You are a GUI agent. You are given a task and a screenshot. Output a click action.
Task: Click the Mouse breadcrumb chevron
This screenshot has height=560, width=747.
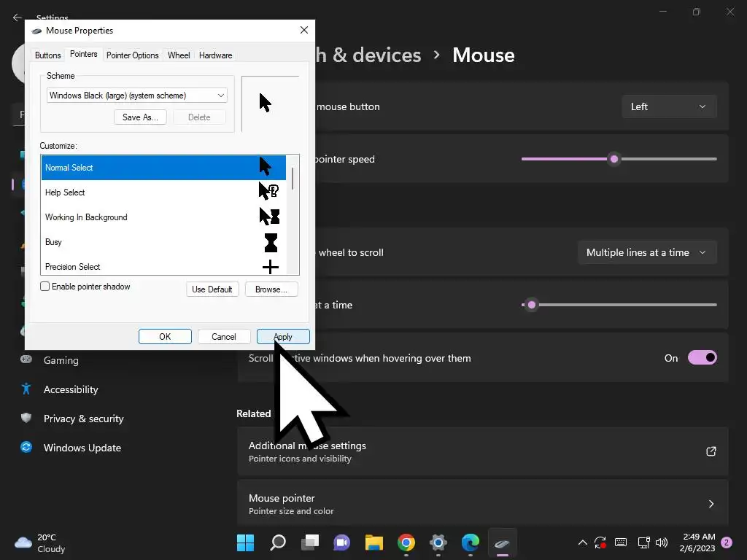436,55
